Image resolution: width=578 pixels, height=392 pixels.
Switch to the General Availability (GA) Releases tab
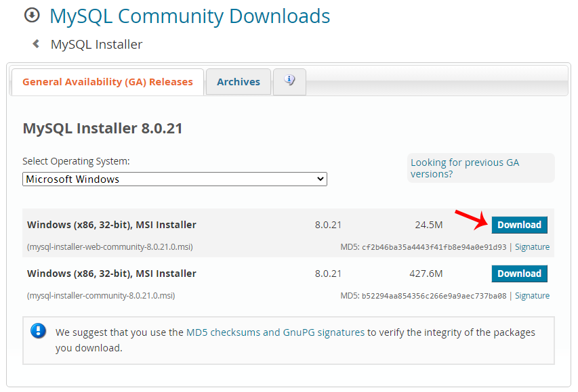108,82
